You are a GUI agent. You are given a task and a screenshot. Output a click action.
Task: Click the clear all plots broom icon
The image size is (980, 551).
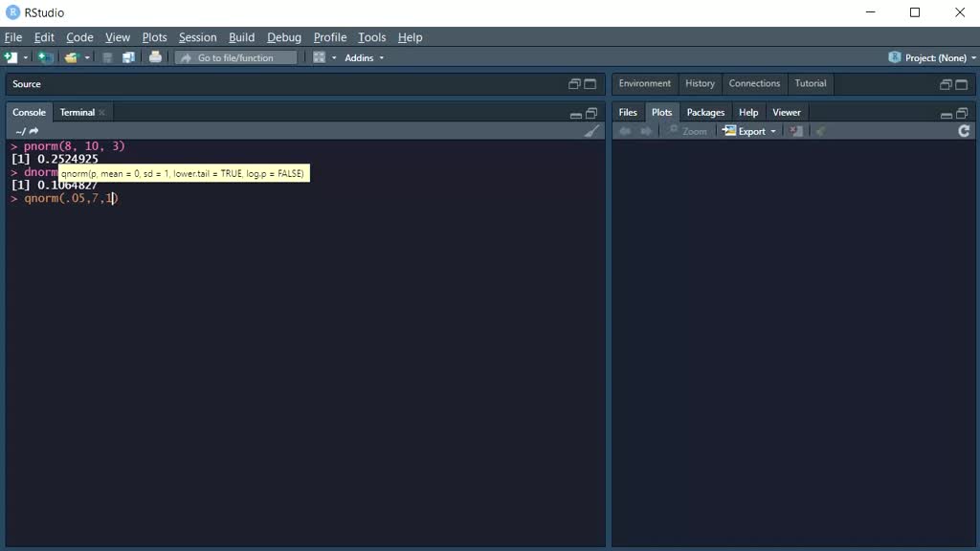coord(820,131)
